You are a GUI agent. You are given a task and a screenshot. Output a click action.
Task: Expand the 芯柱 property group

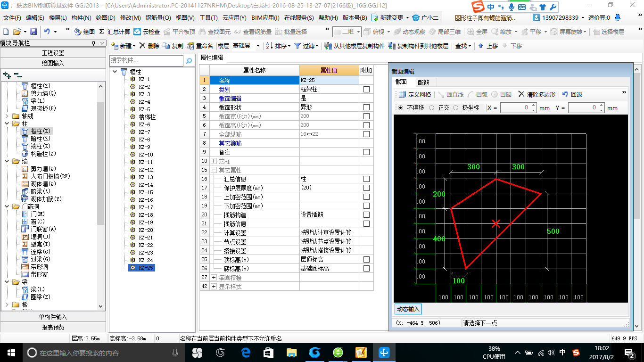(x=214, y=161)
